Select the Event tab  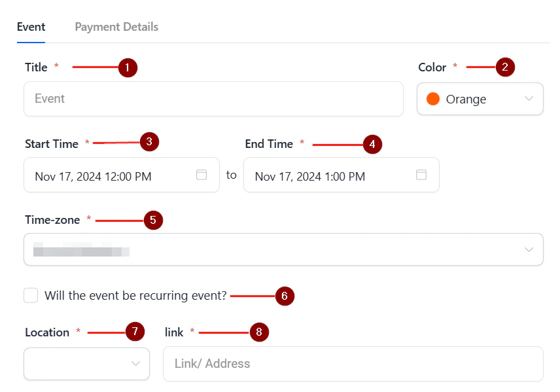tap(31, 27)
